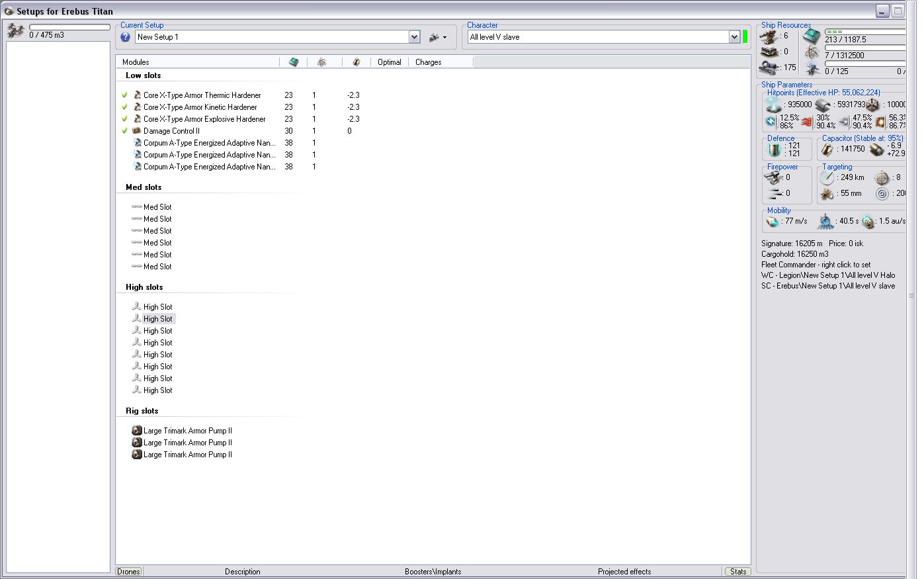Image resolution: width=924 pixels, height=579 pixels.
Task: Open the Projected effects tab
Action: coord(624,572)
